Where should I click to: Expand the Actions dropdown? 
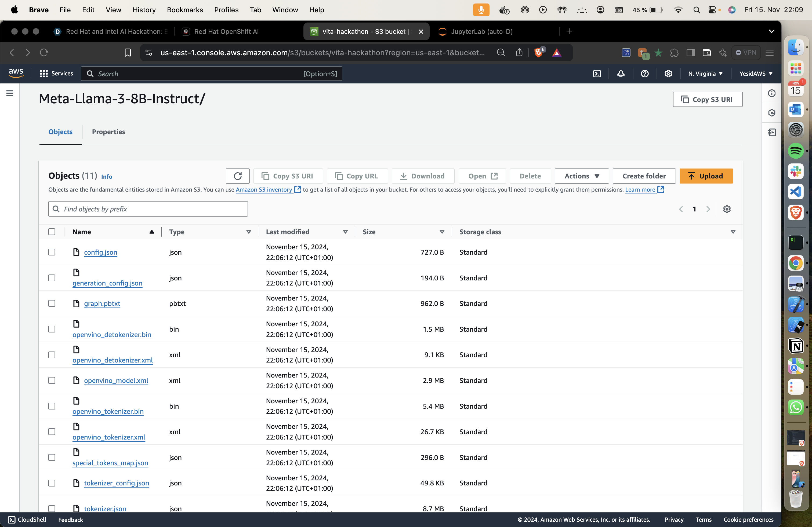tap(581, 176)
